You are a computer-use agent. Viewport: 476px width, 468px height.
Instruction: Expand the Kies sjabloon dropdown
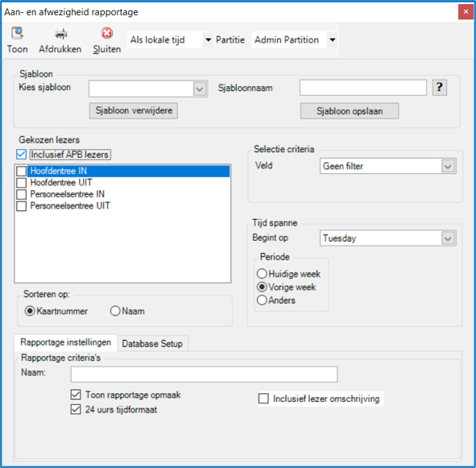point(200,89)
